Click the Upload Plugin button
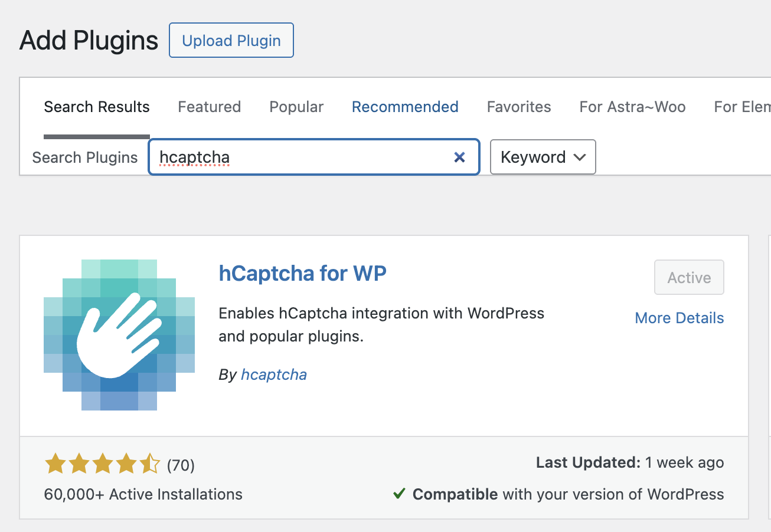 [231, 40]
